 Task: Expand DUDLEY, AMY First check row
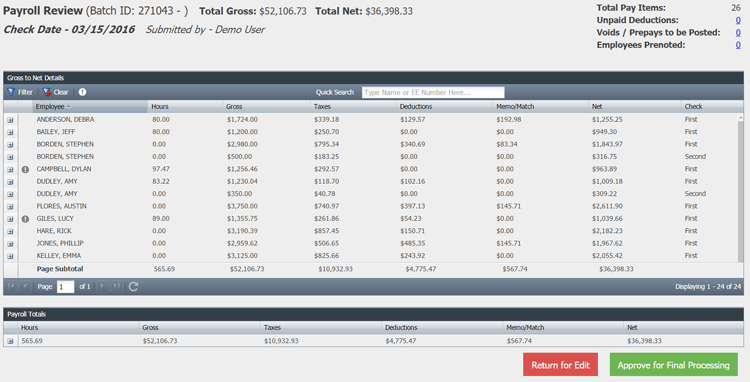[10, 182]
